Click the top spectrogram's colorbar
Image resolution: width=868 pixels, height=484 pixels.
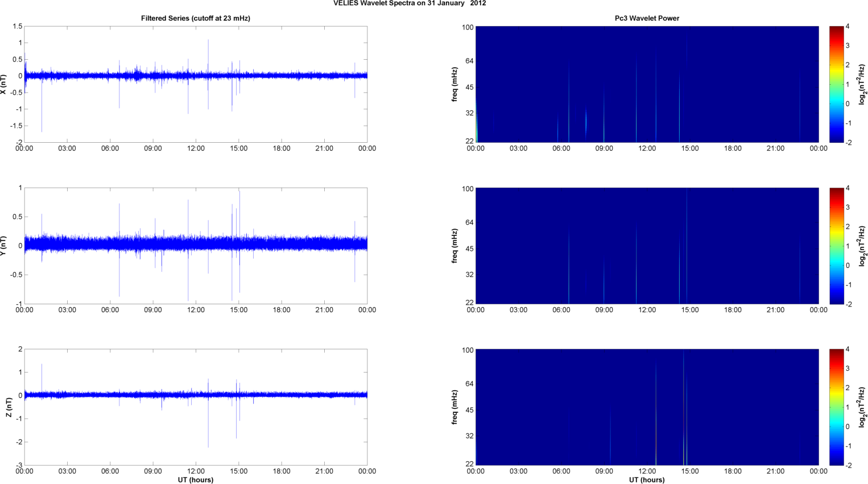[836, 84]
